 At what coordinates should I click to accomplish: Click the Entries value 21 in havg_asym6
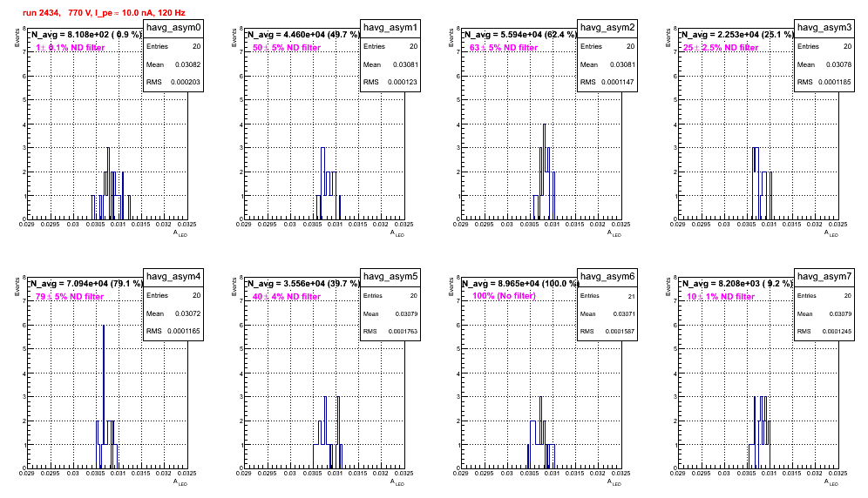click(632, 296)
